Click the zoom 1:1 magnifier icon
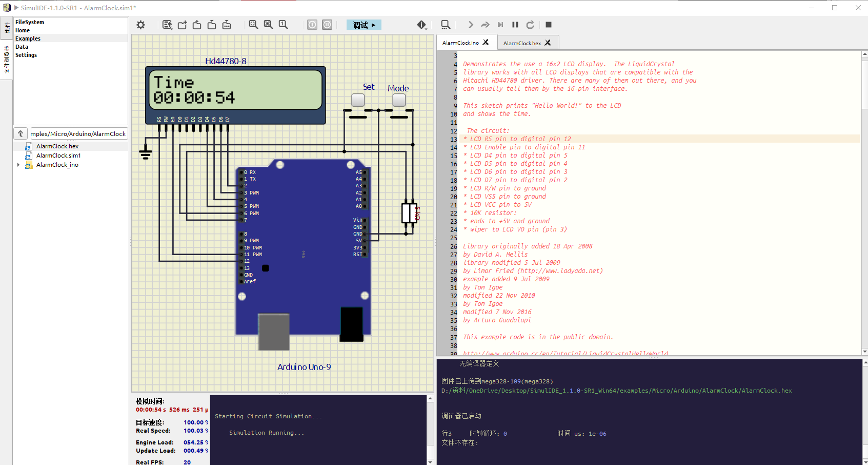This screenshot has width=868, height=465. click(283, 25)
